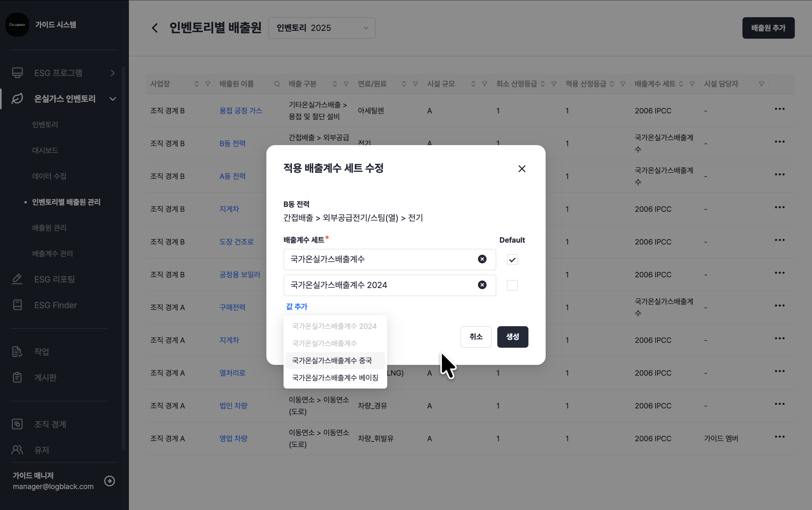
Task: Click the search icon in 배출원 이름 column
Action: coord(277,84)
